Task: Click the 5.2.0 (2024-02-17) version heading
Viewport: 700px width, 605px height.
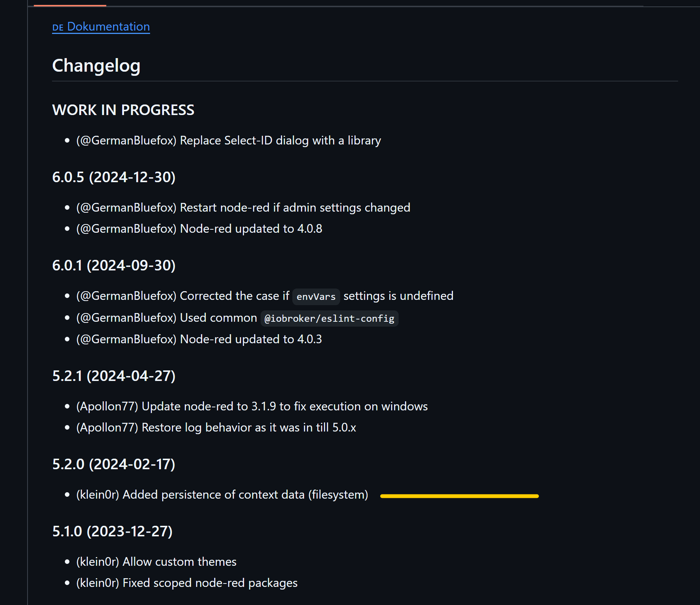Action: click(x=114, y=464)
